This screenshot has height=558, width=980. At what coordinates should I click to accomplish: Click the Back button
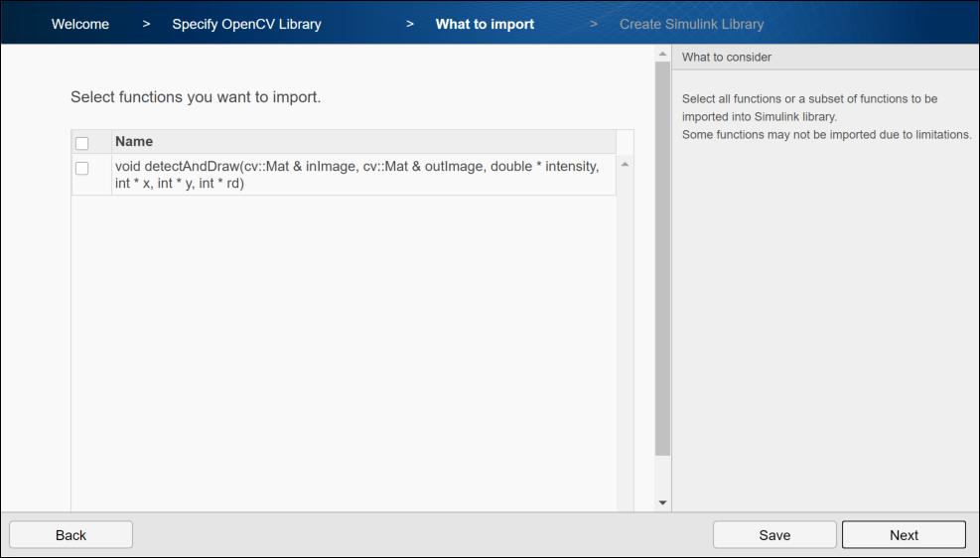point(70,535)
